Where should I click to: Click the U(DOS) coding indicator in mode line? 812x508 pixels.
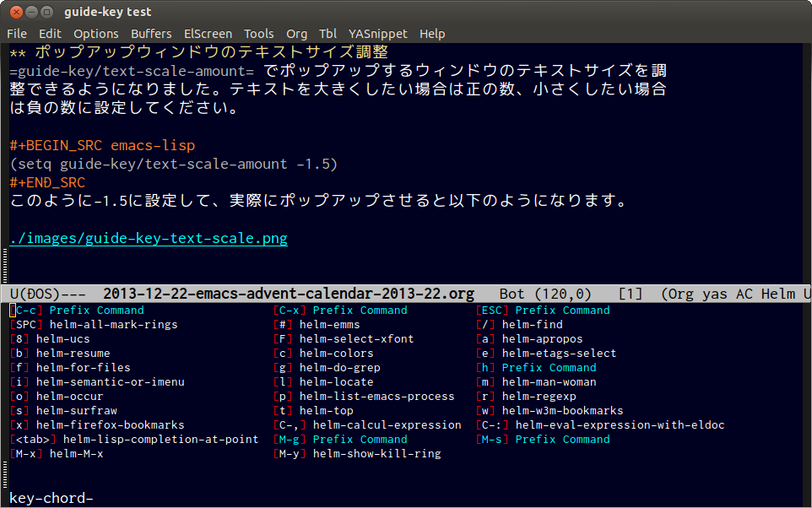(x=47, y=294)
